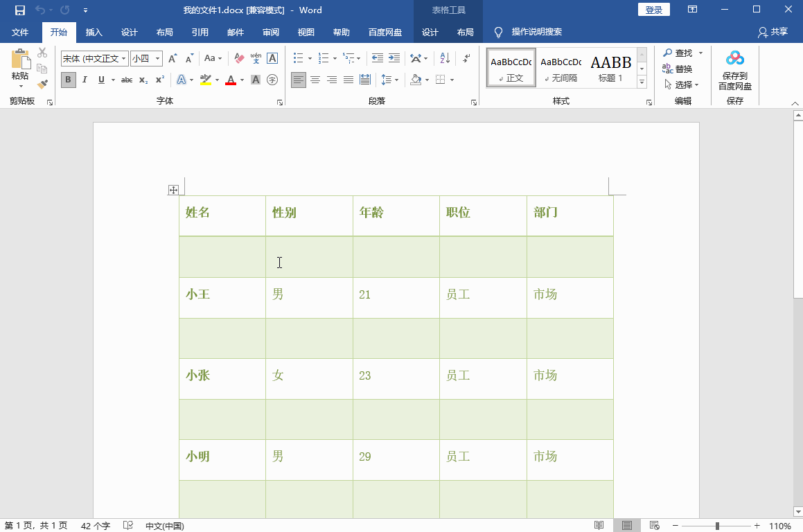Open the font size dropdown 小四
The image size is (803, 532).
click(158, 58)
